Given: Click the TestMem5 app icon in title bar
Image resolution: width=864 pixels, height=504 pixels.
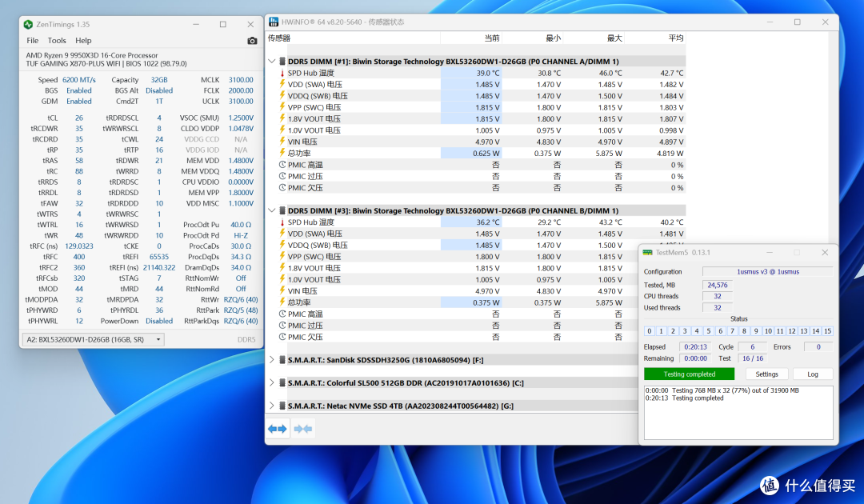Looking at the screenshot, I should (x=647, y=252).
